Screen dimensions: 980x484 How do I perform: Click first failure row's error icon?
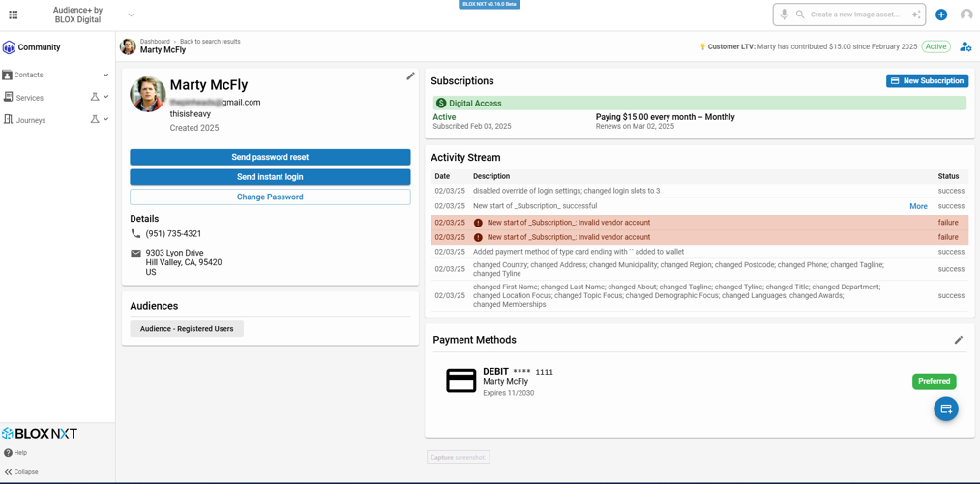tap(478, 222)
